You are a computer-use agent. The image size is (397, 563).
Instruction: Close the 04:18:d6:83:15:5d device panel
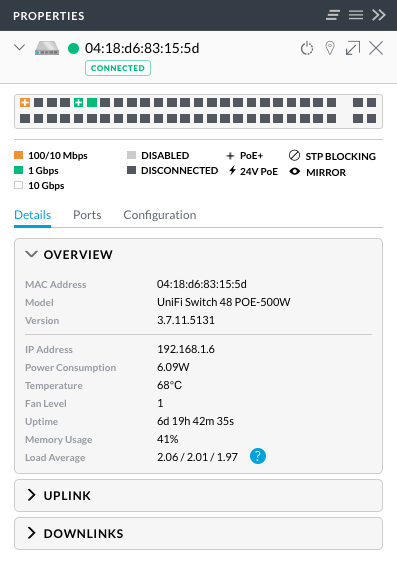click(376, 48)
